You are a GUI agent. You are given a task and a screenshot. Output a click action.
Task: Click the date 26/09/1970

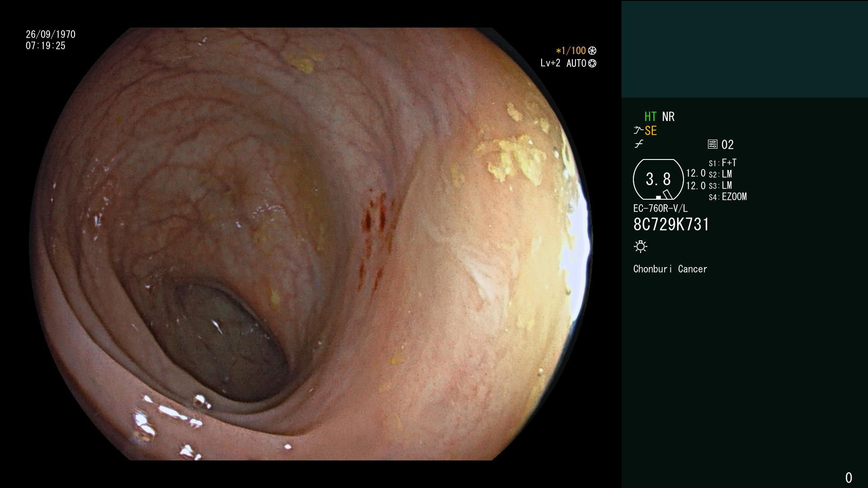[x=51, y=34]
